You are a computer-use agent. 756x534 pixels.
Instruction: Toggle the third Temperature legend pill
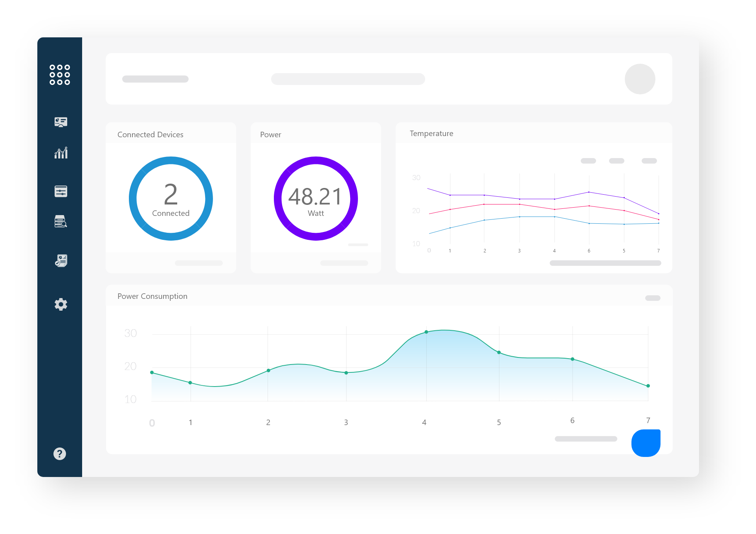[649, 161]
